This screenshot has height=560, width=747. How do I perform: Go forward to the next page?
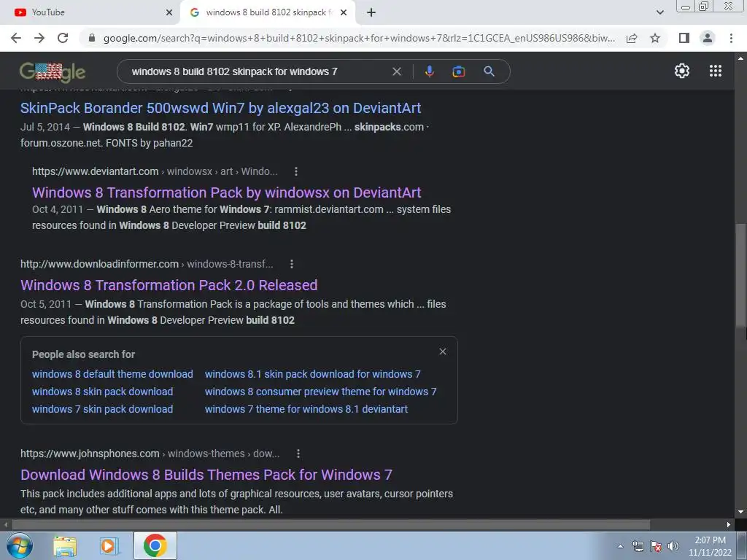[39, 38]
